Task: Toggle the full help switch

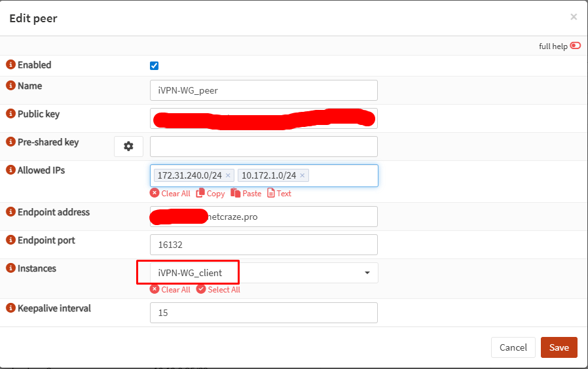Action: pyautogui.click(x=575, y=46)
